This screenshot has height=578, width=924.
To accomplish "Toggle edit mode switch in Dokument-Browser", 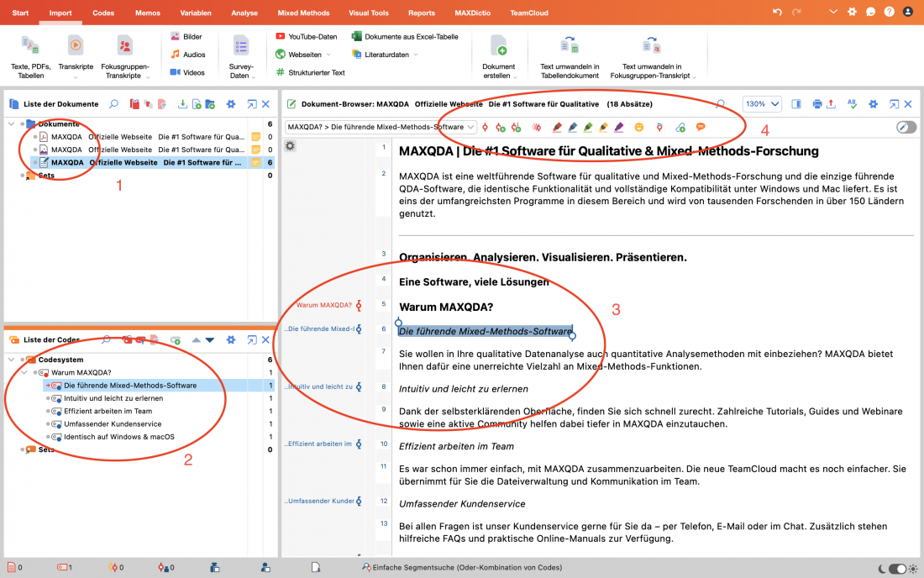I will point(906,127).
